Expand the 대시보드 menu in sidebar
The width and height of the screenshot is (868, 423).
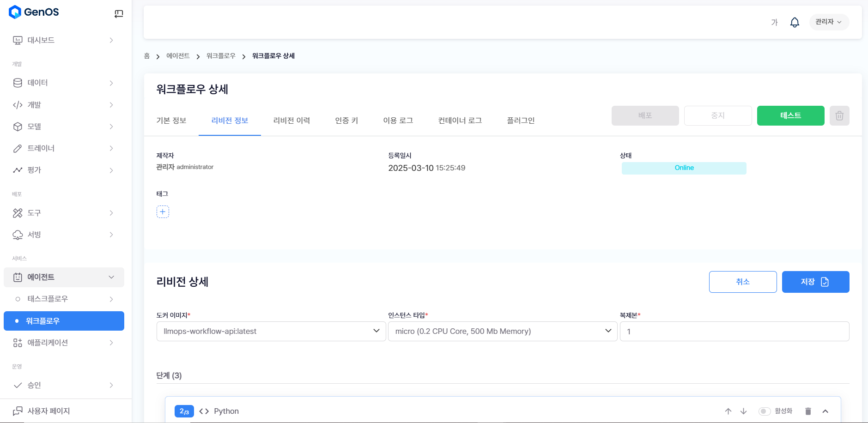[63, 40]
